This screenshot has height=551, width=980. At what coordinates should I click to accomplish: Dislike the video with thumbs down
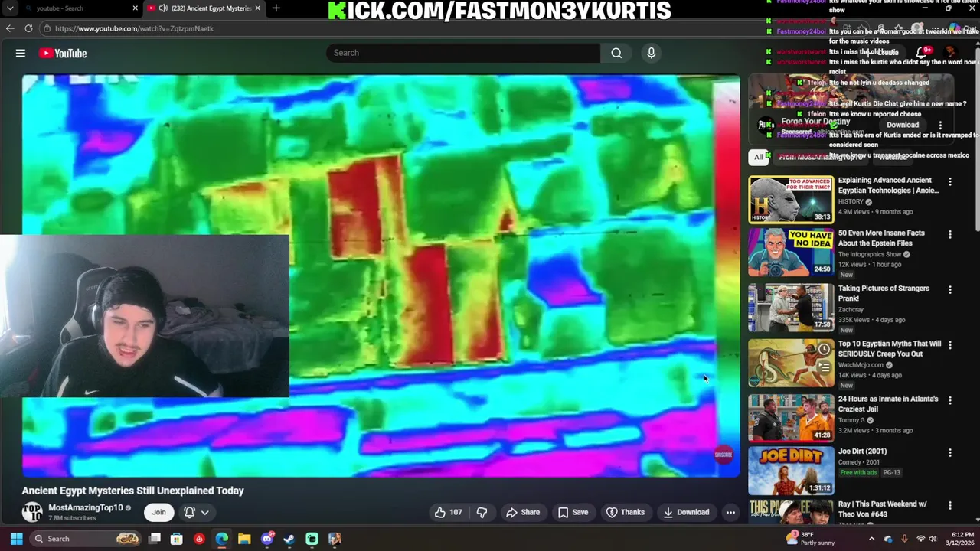[482, 512]
